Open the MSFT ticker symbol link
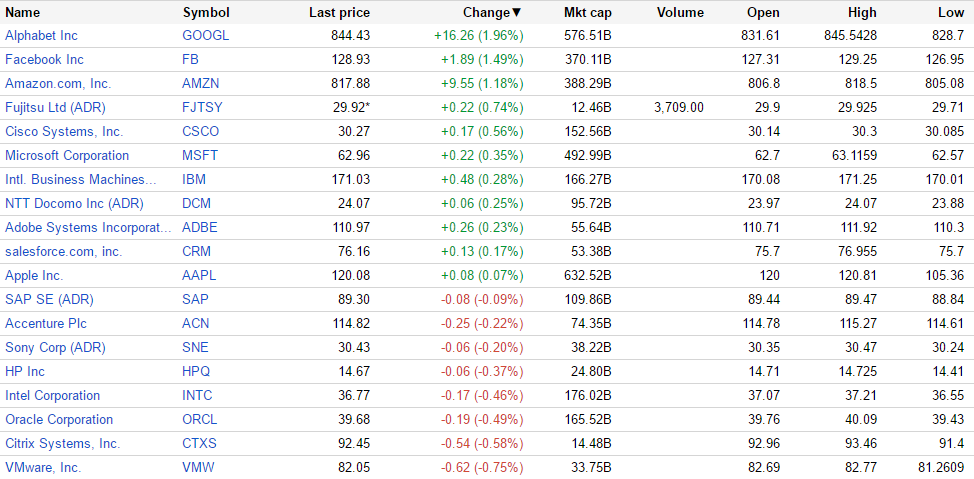The image size is (974, 479). click(200, 155)
